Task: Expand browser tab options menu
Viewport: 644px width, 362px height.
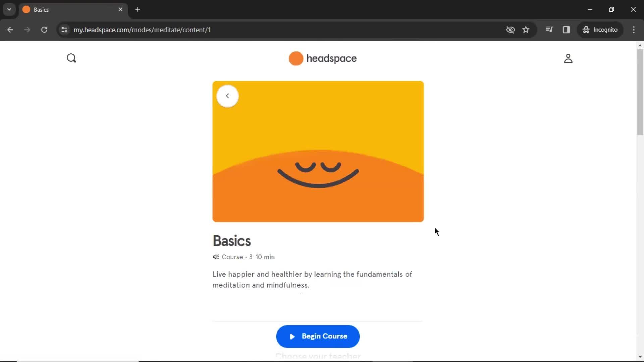Action: coord(9,9)
